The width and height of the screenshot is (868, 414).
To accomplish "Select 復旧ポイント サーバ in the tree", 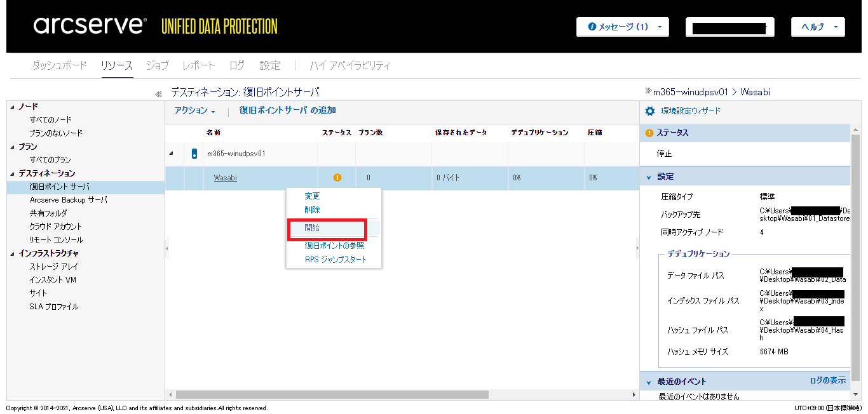I will (x=60, y=187).
